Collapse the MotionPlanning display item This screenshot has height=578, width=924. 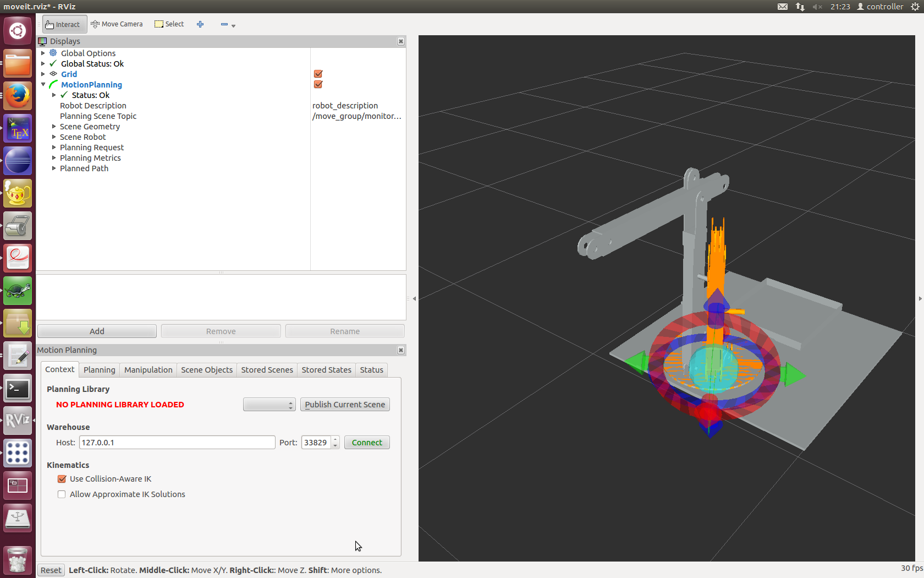pos(43,85)
